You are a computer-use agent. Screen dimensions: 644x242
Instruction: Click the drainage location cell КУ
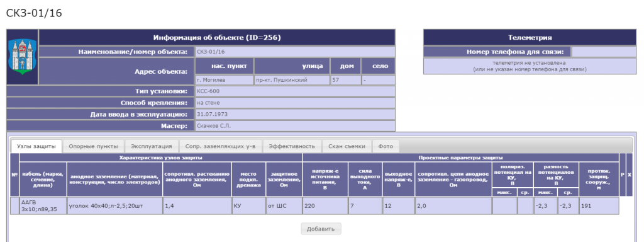[248, 206]
